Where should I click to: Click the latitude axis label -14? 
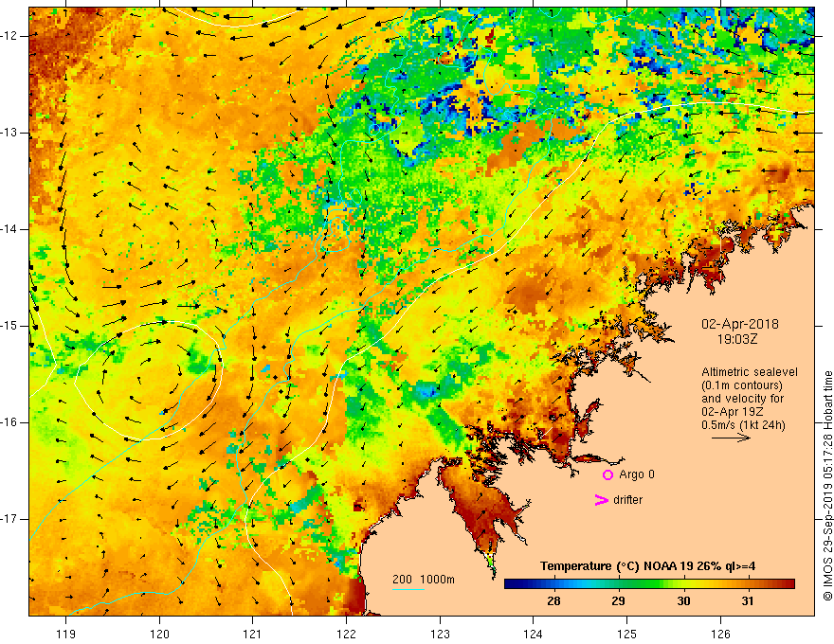9,229
